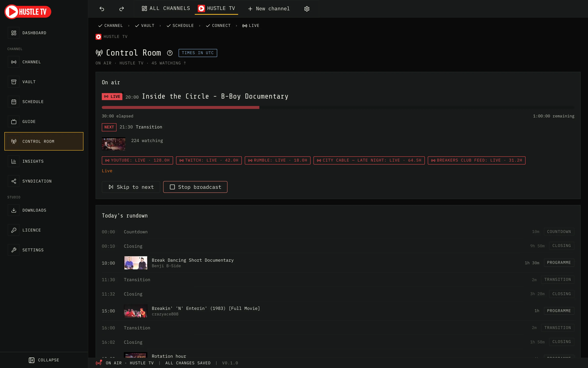Click the Hustle TV breadcrumb logo icon
This screenshot has width=588, height=368.
[98, 37]
